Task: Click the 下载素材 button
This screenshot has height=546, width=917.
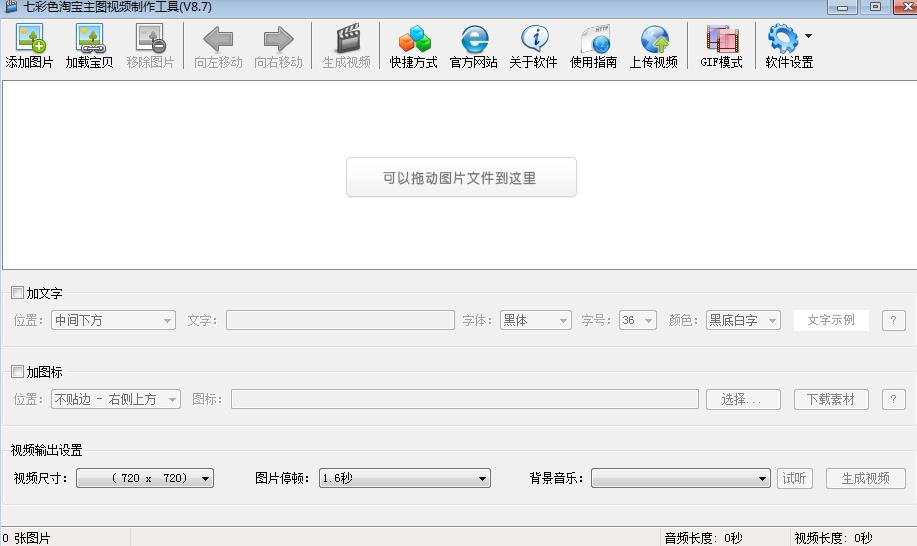Action: [x=831, y=399]
